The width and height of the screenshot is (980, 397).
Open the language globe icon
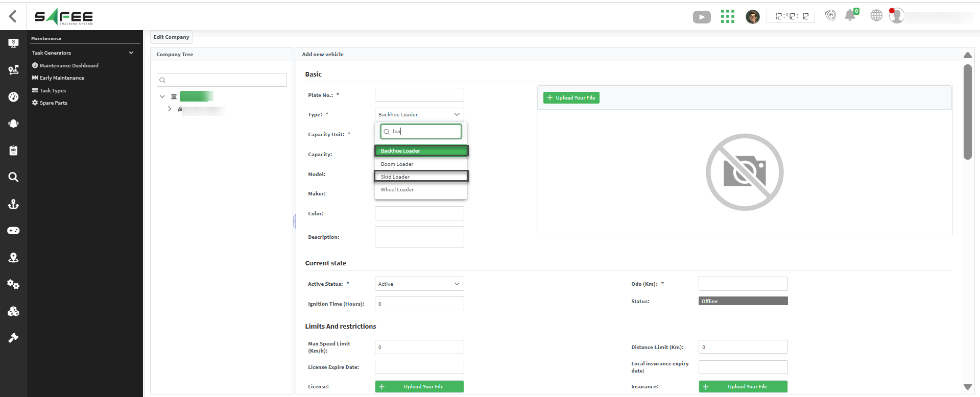tap(876, 16)
